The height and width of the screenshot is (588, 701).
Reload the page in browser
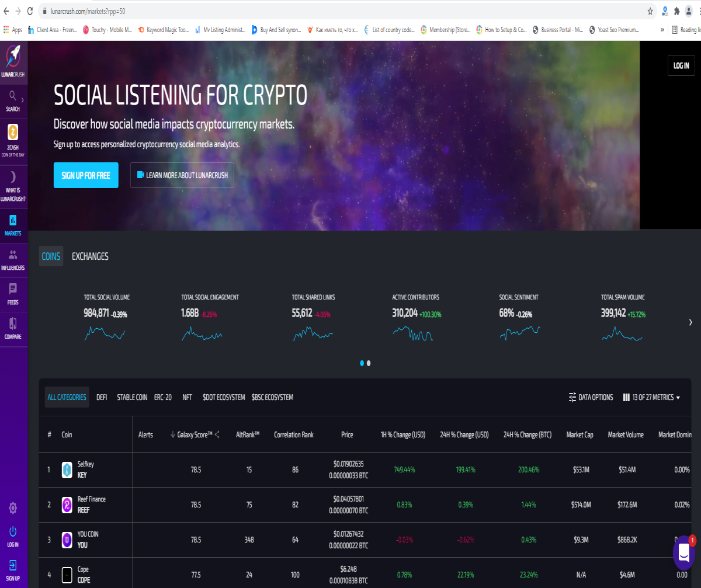click(30, 11)
